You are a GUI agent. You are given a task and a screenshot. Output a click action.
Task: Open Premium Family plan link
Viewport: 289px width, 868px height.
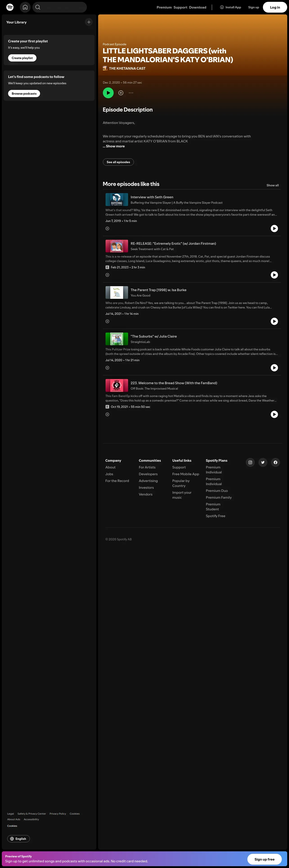click(219, 498)
